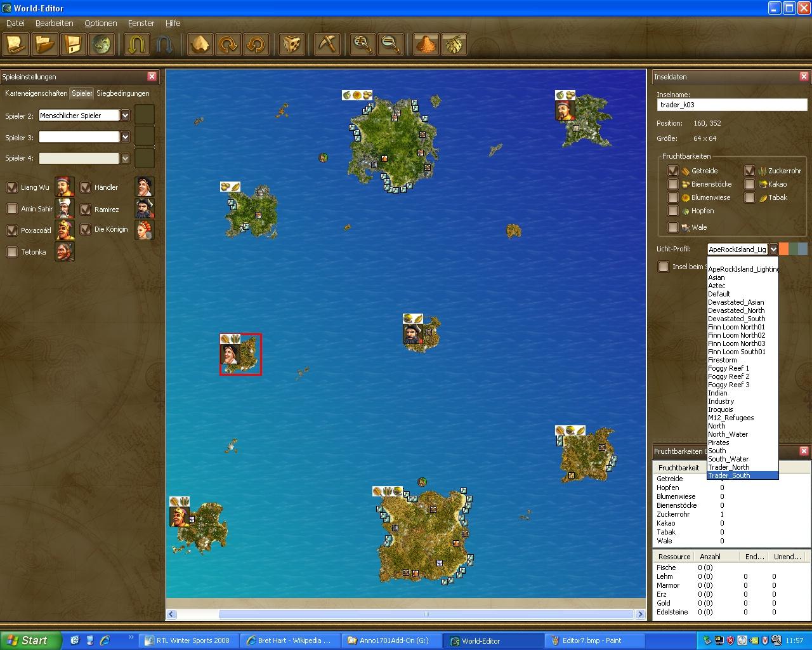Open the Bearbeiten menu
The width and height of the screenshot is (812, 650).
pos(55,23)
